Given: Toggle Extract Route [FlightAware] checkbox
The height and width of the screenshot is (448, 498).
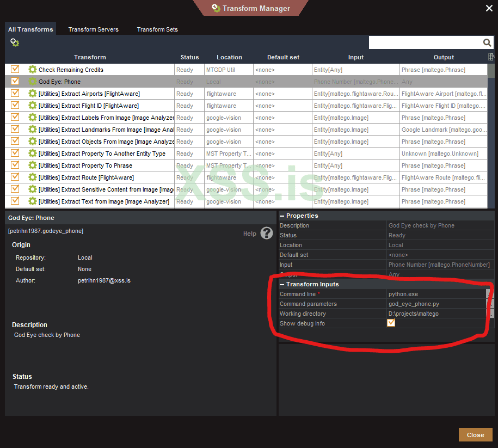Looking at the screenshot, I should [15, 177].
